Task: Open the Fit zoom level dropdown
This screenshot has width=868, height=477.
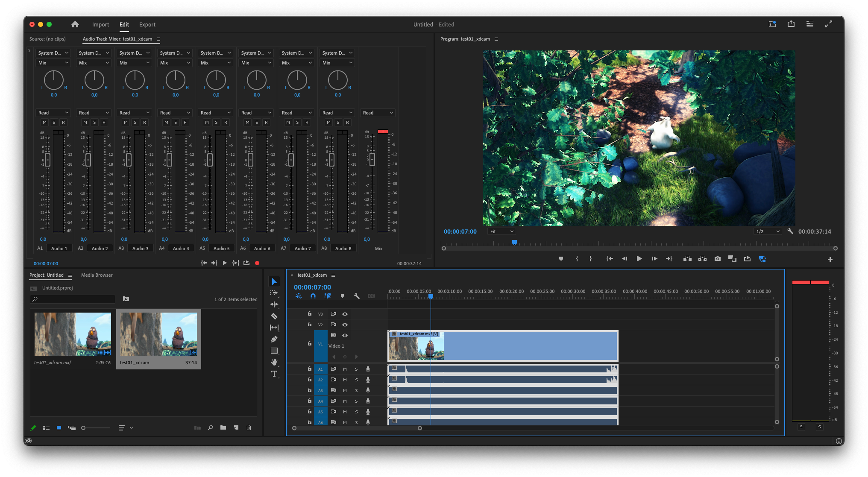Action: (501, 231)
